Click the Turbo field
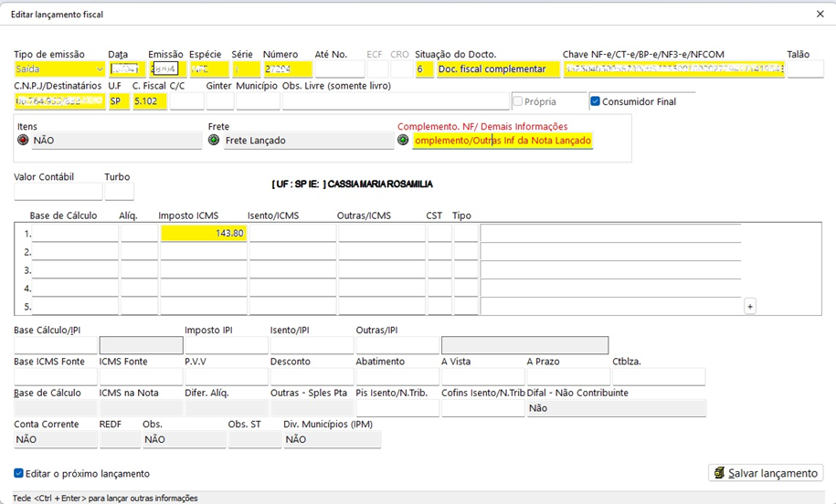 click(x=120, y=191)
